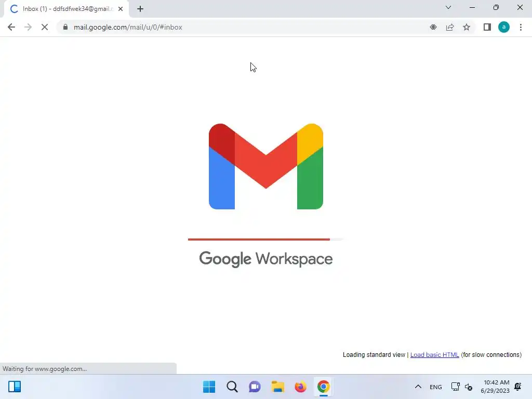Image resolution: width=532 pixels, height=399 pixels.
Task: Open Chrome's three-dot menu
Action: 521,27
